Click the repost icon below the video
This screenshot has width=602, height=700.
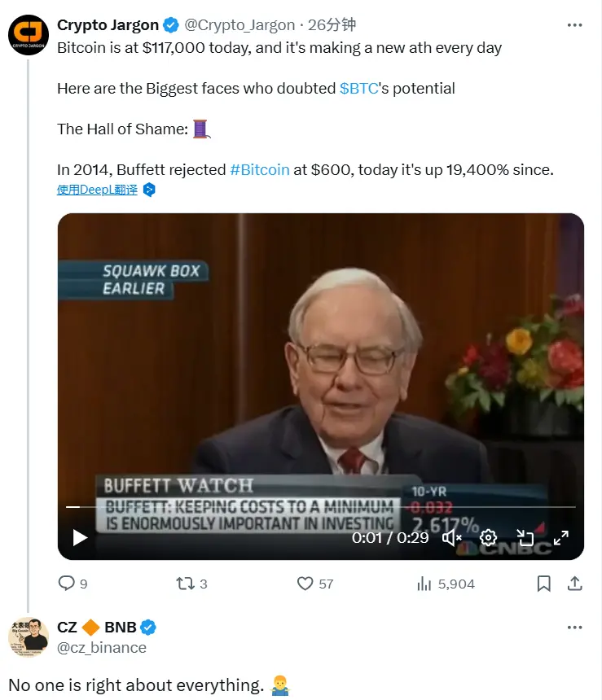[x=184, y=584]
